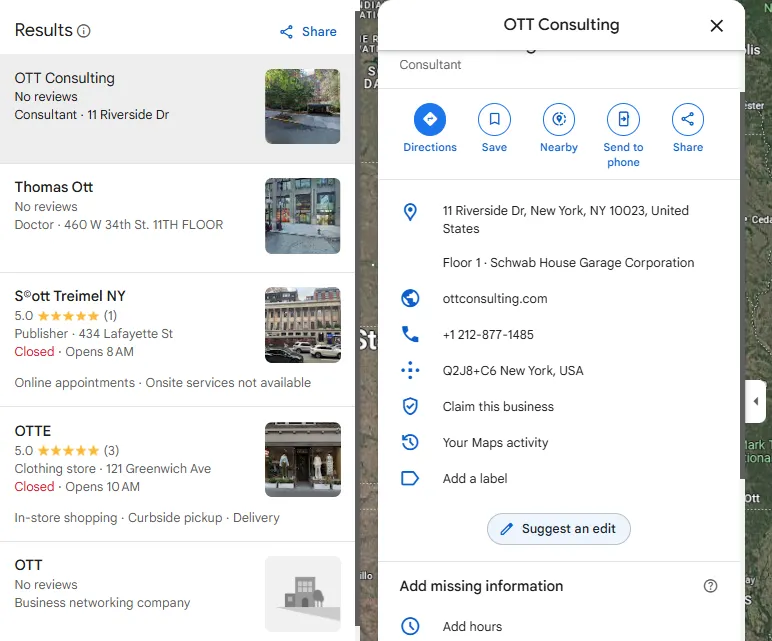Open ottconsulting.com website link
Image resolution: width=772 pixels, height=641 pixels.
click(495, 299)
